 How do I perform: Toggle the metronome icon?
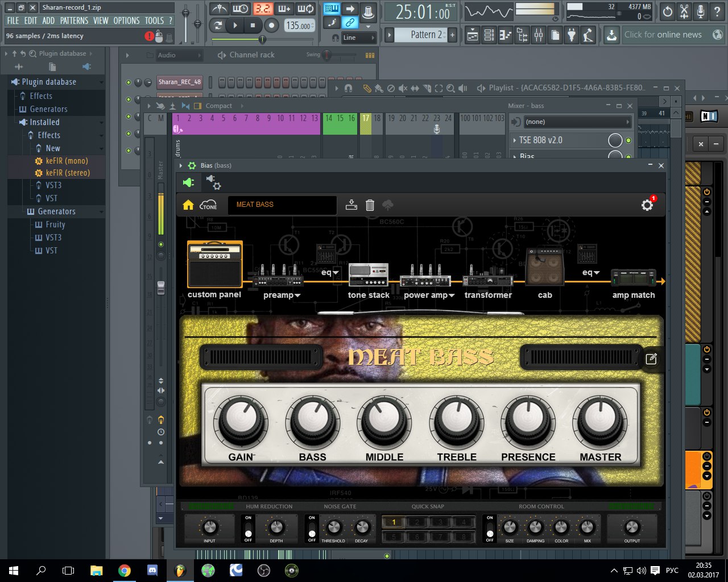[x=218, y=9]
